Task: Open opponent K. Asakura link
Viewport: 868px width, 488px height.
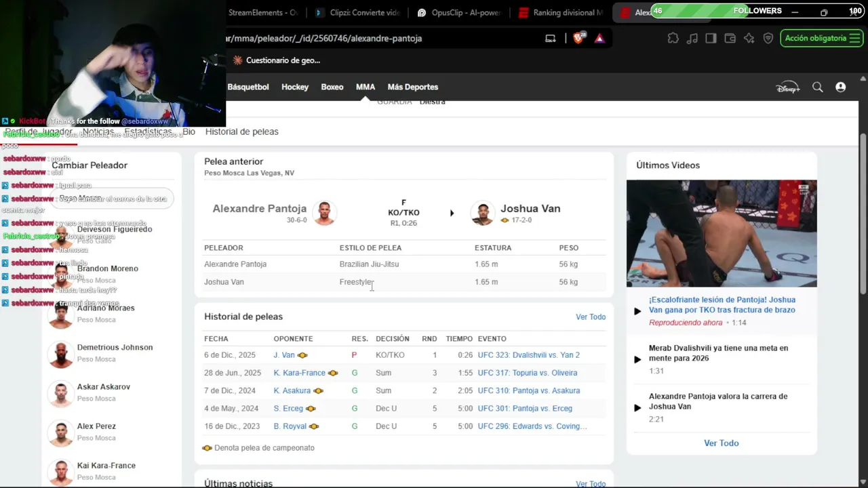Action: click(x=292, y=390)
